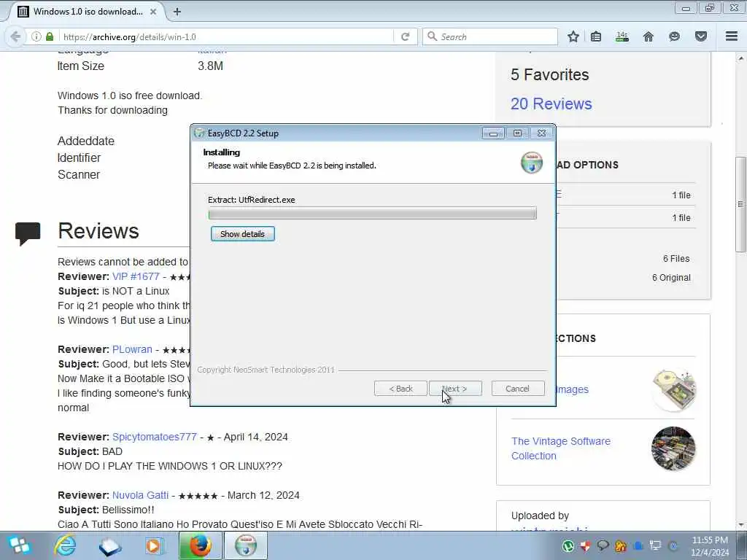Click the speech bubble tray icon

pyautogui.click(x=603, y=545)
